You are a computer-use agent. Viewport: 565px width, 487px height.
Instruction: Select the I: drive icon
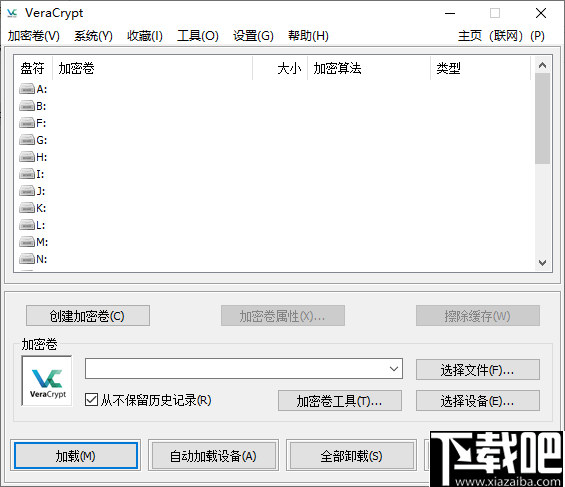coord(27,174)
